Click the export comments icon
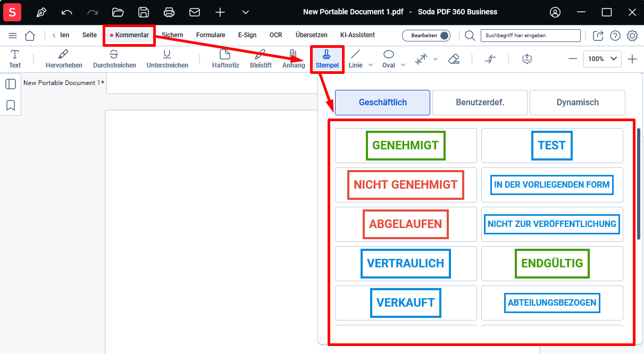644x354 pixels. click(x=527, y=59)
